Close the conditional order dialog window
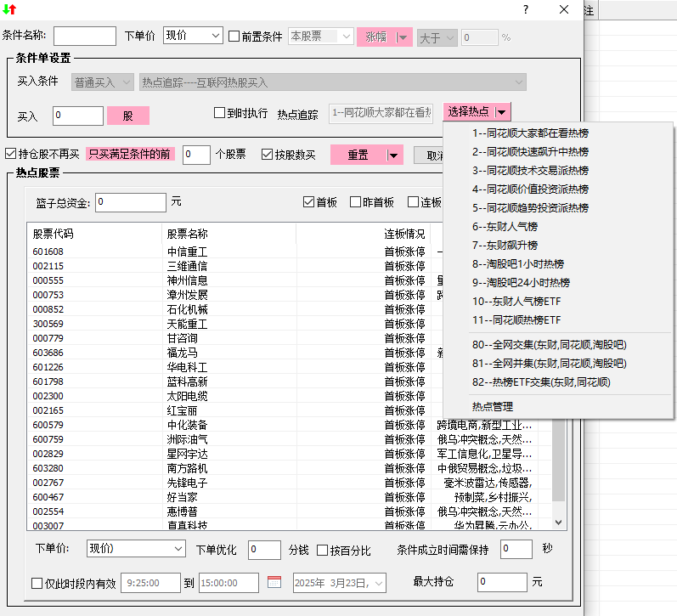677x616 pixels. pyautogui.click(x=564, y=10)
